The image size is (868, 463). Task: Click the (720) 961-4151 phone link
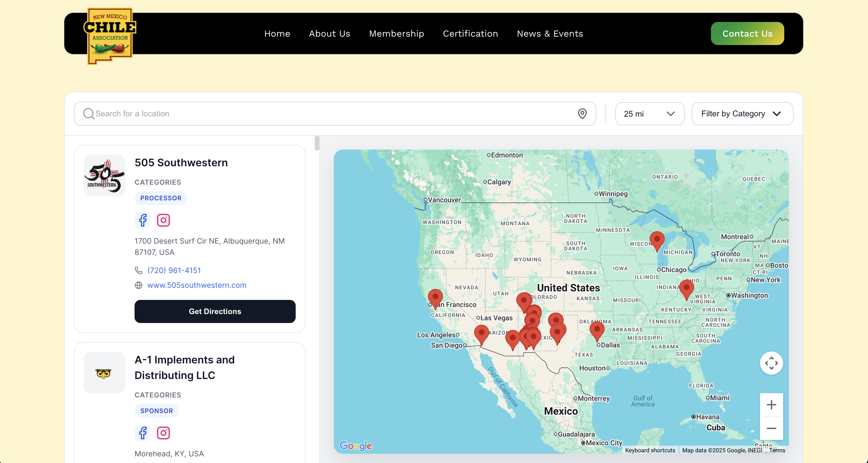pyautogui.click(x=174, y=270)
